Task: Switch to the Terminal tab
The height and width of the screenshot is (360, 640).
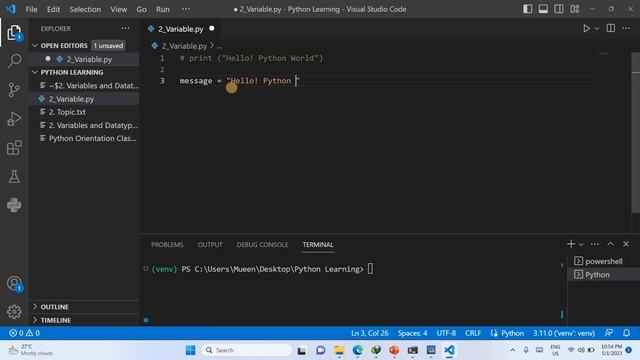Action: 318,244
